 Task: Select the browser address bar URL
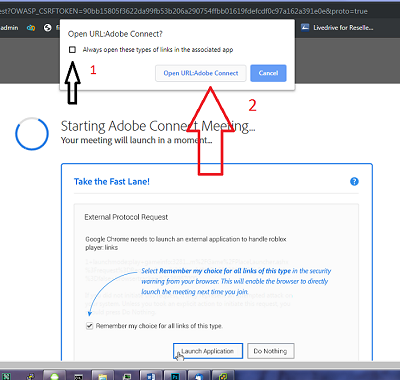(x=184, y=11)
